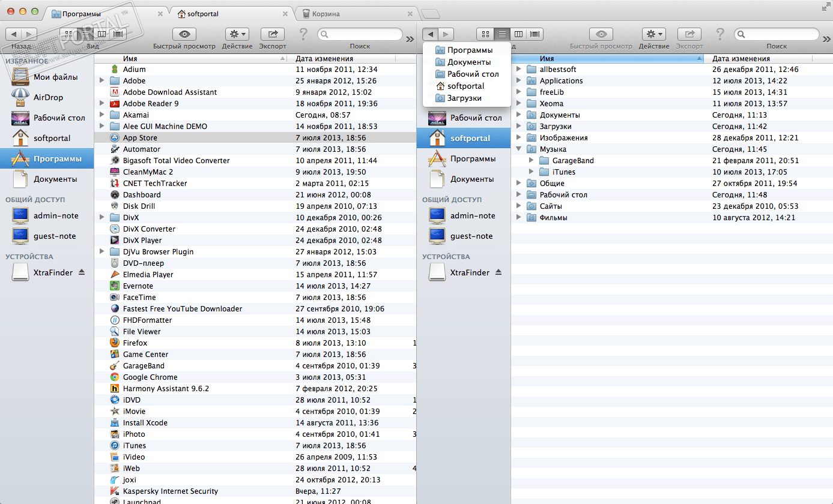Select the Google Chrome icon

coord(115,377)
